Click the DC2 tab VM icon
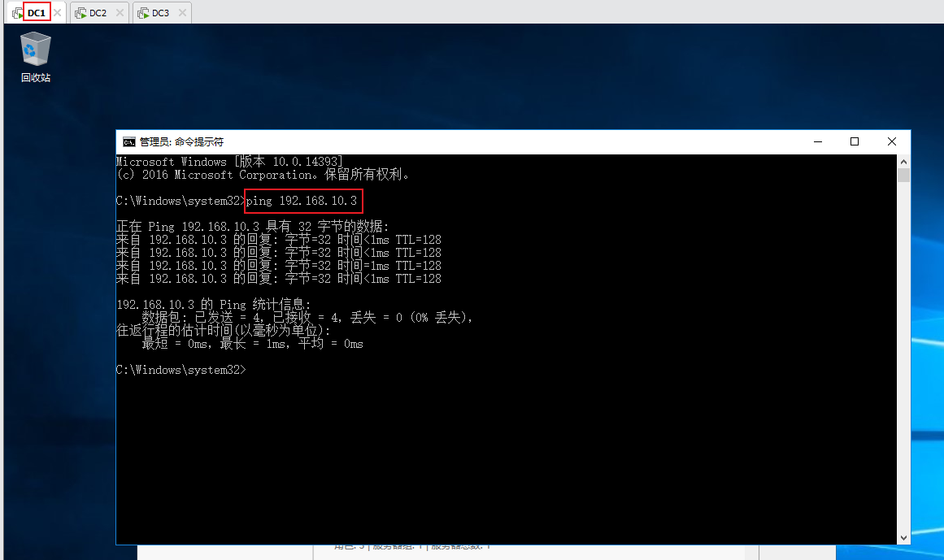The width and height of the screenshot is (944, 560). coord(80,13)
